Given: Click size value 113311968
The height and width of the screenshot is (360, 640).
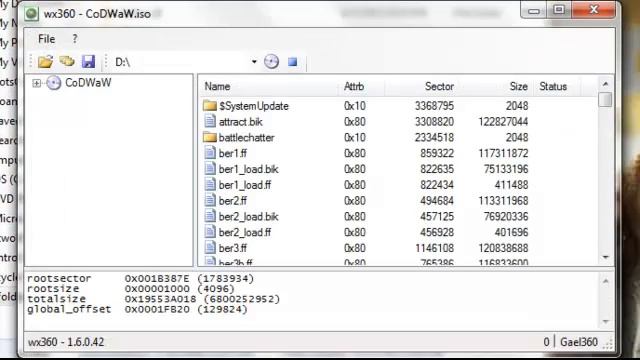Looking at the screenshot, I should pyautogui.click(x=503, y=201).
